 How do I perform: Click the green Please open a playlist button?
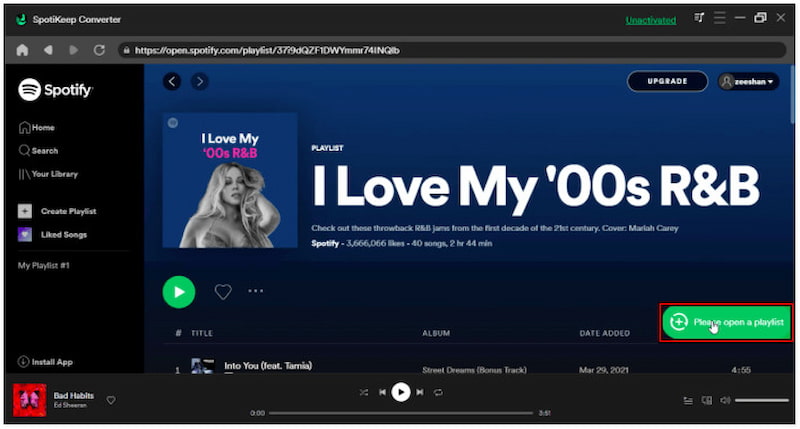pos(726,322)
